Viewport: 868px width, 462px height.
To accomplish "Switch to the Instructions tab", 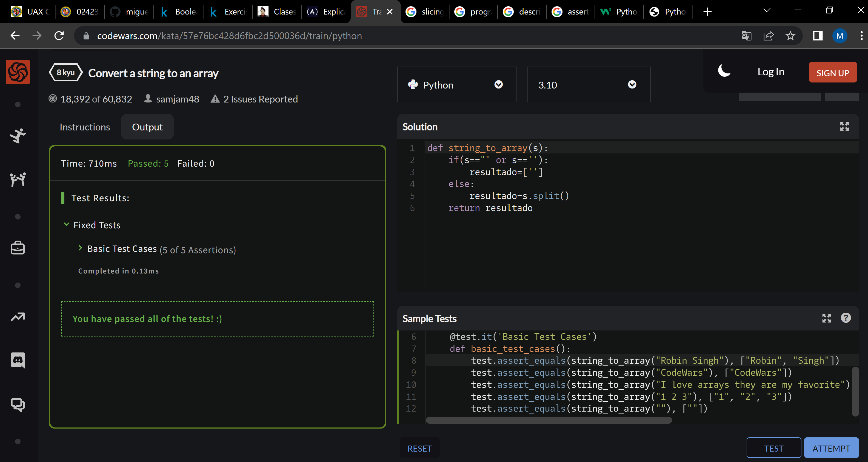I will click(85, 127).
